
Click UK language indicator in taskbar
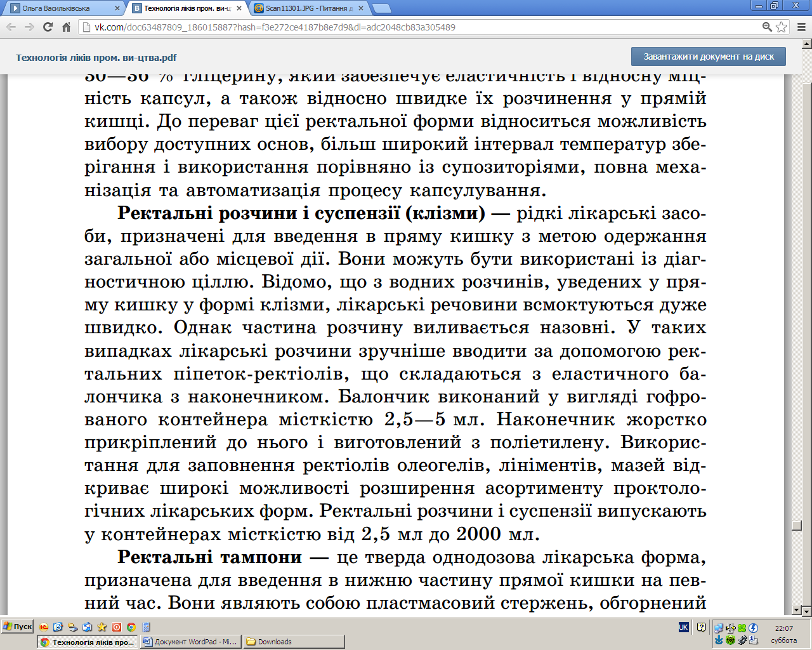coord(684,627)
